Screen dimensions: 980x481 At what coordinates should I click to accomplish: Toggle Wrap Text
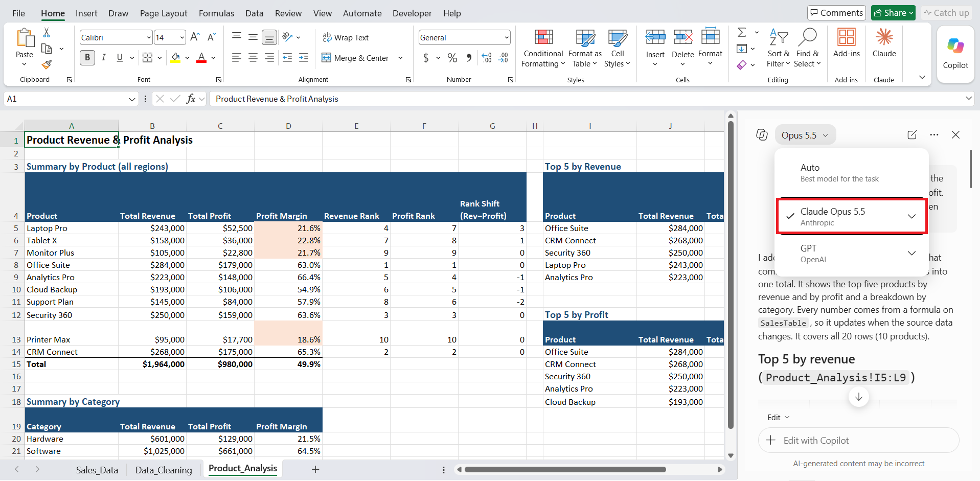point(346,37)
